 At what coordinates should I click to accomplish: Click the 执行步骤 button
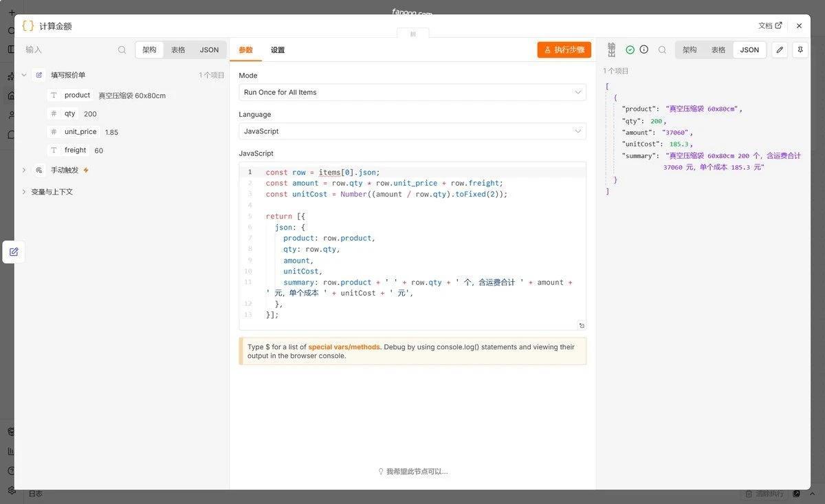pyautogui.click(x=564, y=50)
